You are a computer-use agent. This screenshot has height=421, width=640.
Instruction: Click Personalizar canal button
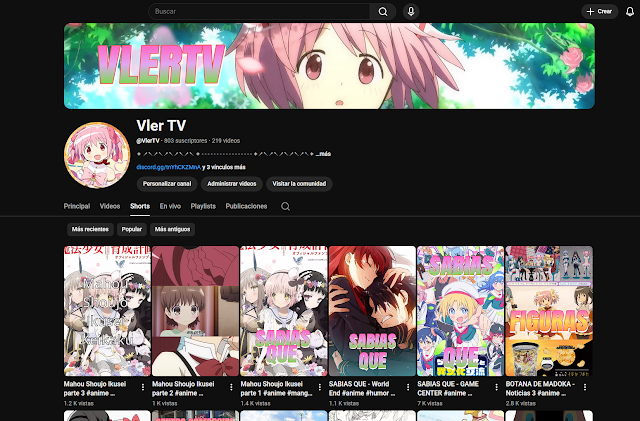(x=167, y=184)
